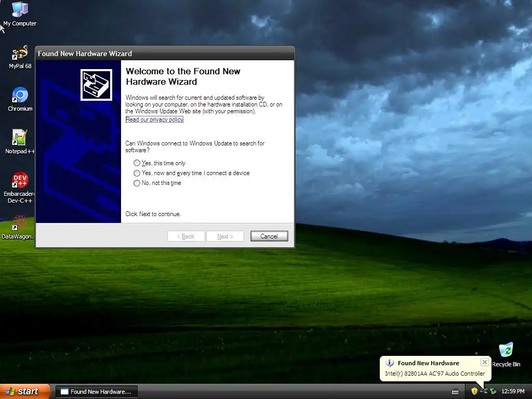Click the "Welcome to the Found New Hardware Wizard" heading
The width and height of the screenshot is (532, 399).
point(183,76)
